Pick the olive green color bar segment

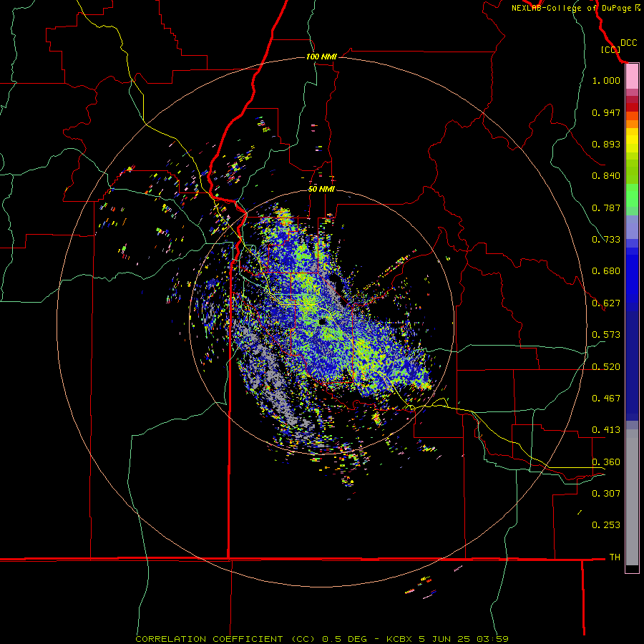click(x=632, y=171)
